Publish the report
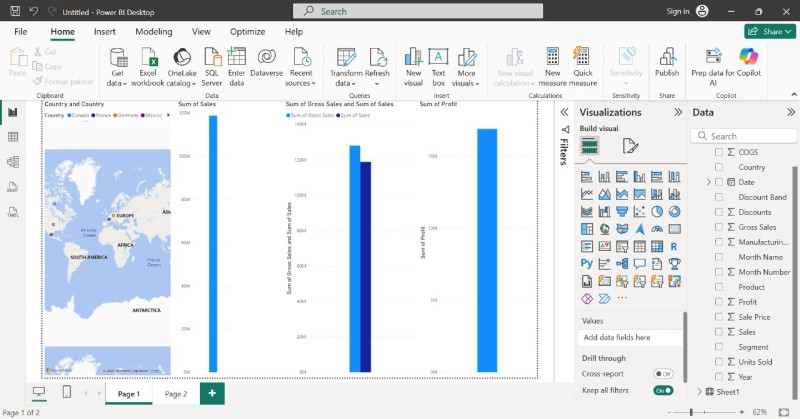This screenshot has height=419, width=800. [666, 58]
